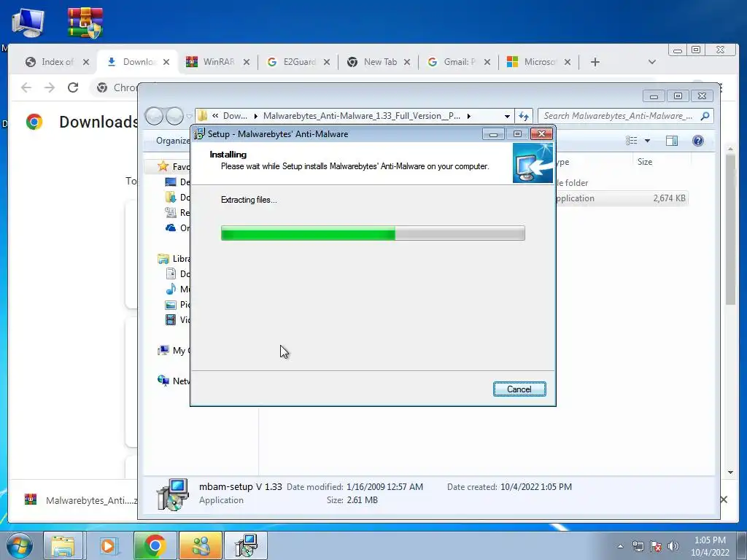
Task: Open Windows Media Player from taskbar
Action: (108, 545)
